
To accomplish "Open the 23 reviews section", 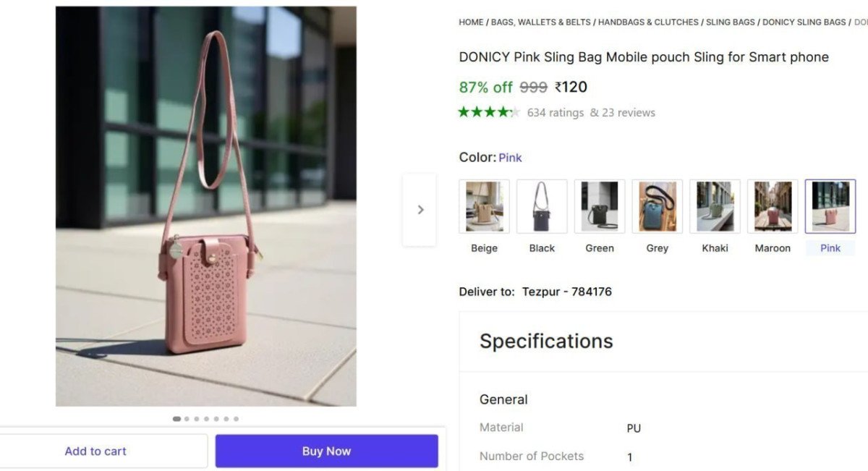I will pos(626,112).
